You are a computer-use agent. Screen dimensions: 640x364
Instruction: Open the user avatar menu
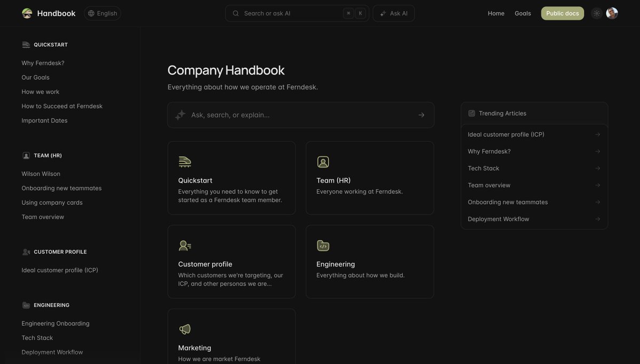click(612, 13)
